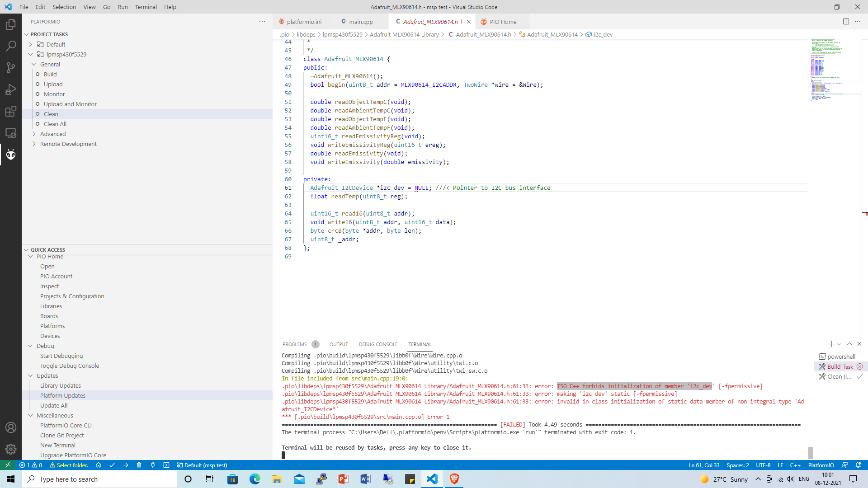Image resolution: width=868 pixels, height=488 pixels.
Task: Close the Adafruit_MLX90614.h tab
Action: click(x=469, y=22)
